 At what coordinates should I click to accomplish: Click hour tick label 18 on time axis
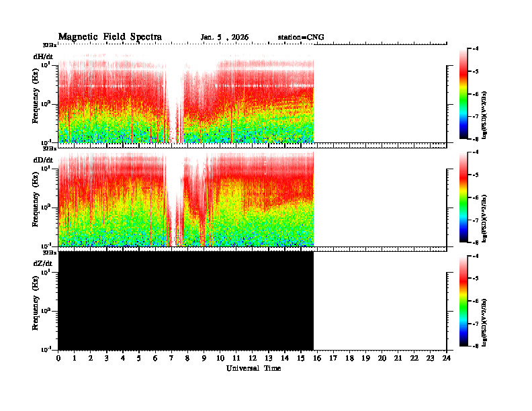pyautogui.click(x=349, y=359)
